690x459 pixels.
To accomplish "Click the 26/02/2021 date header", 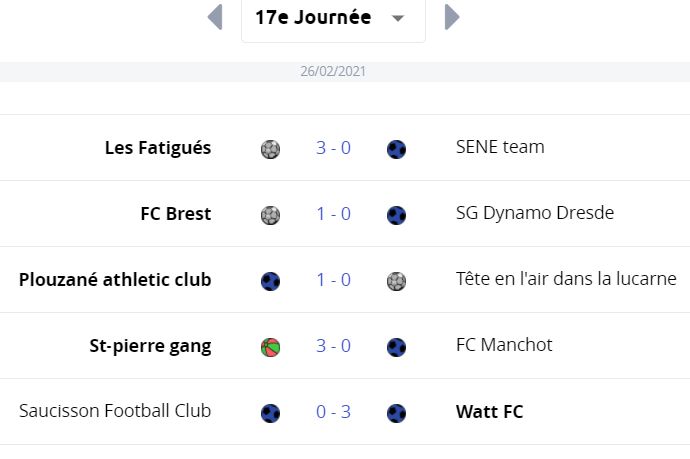I will [333, 71].
